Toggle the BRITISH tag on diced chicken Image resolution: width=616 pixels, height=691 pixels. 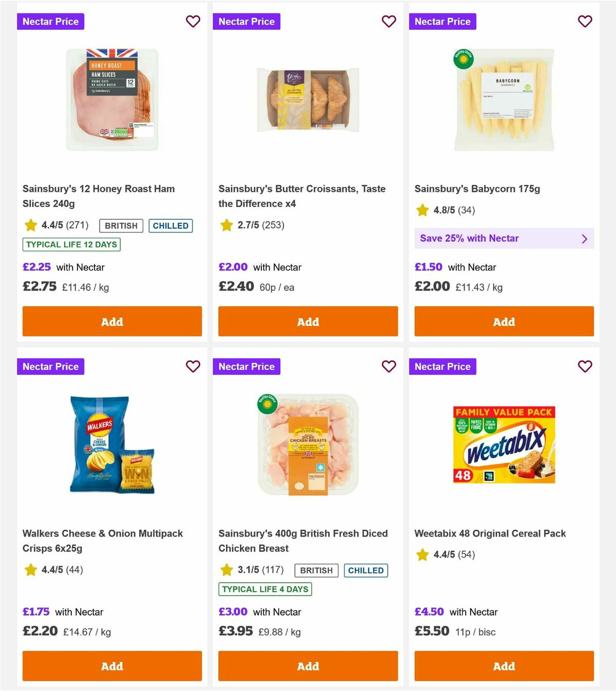(x=316, y=570)
